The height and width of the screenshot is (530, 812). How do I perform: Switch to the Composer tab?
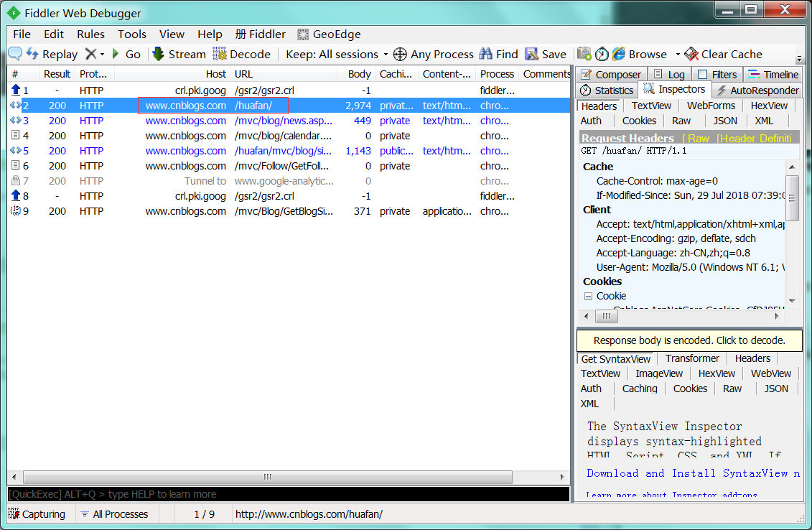(x=610, y=75)
